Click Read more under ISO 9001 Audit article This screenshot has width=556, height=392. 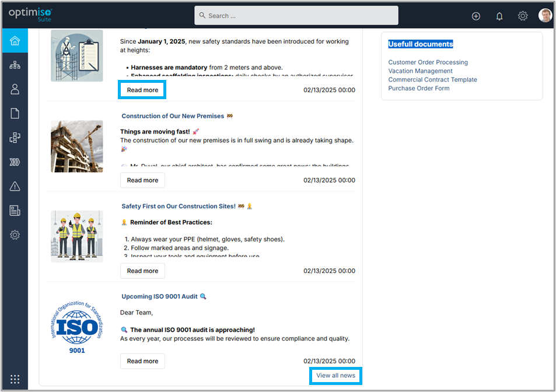point(142,361)
